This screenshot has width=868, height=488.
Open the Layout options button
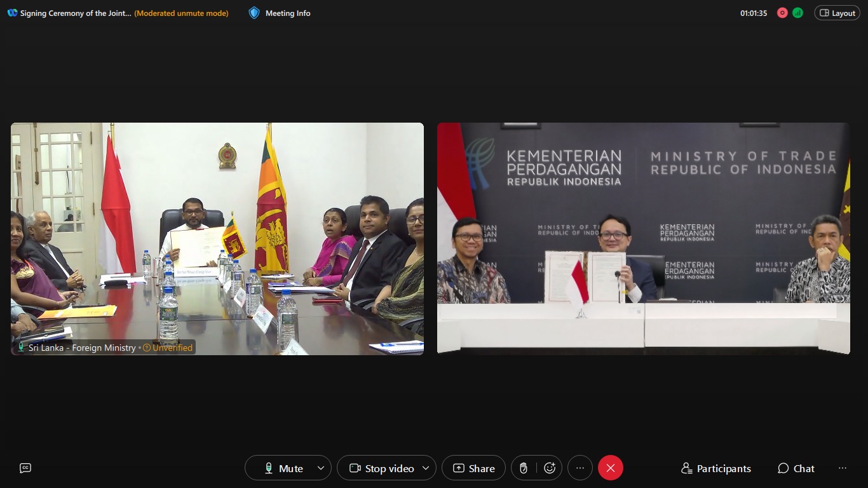coord(837,13)
